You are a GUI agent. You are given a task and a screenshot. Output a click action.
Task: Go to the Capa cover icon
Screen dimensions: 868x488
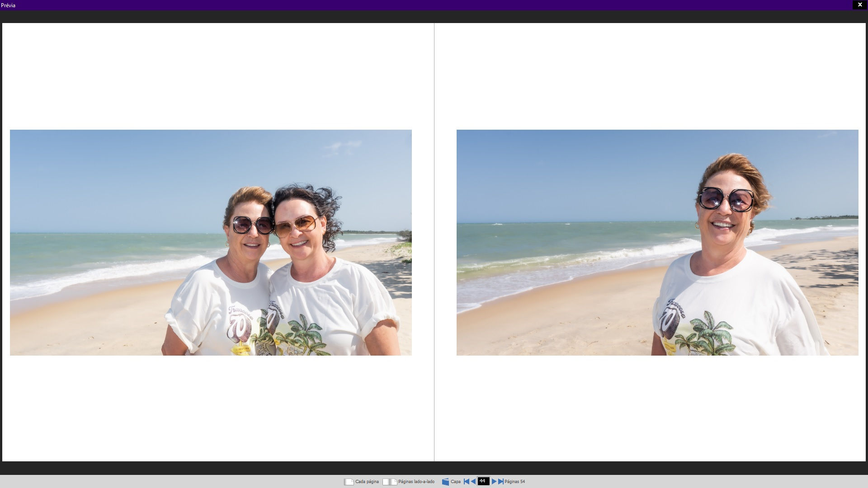coord(445,482)
